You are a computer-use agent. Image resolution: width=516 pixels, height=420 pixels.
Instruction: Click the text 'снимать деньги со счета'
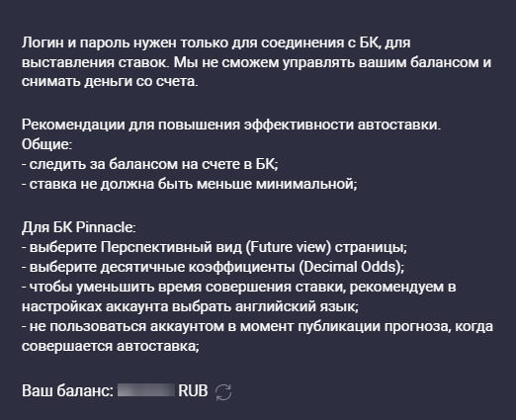(x=110, y=81)
